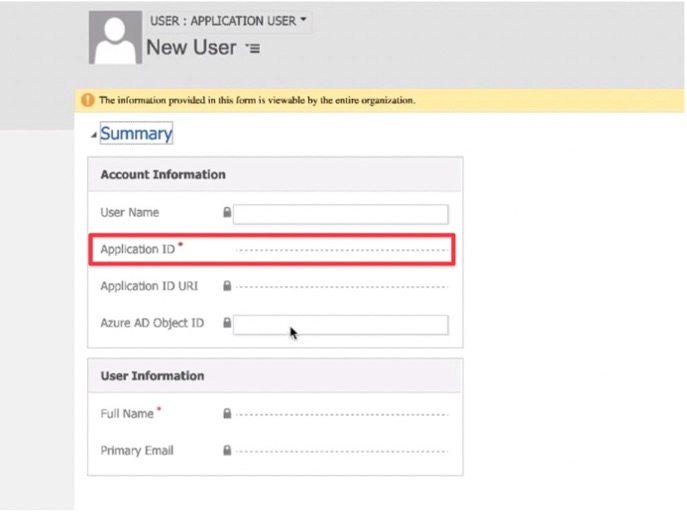Select the Summary section heading

pyautogui.click(x=136, y=133)
